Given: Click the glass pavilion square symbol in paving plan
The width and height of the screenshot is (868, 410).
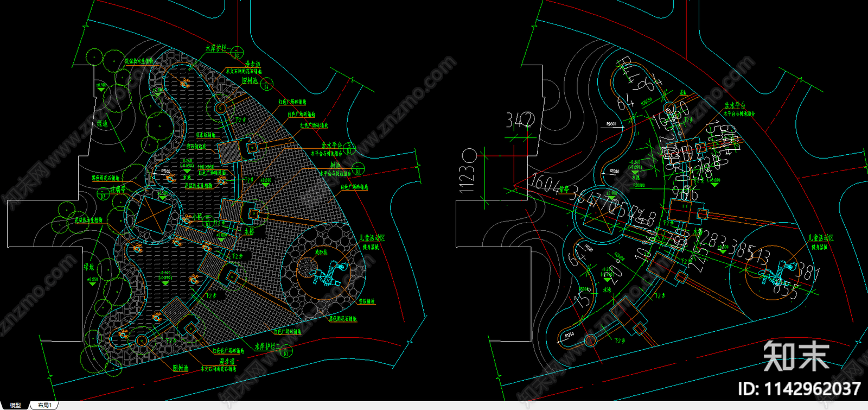Looking at the screenshot, I should 152,214.
